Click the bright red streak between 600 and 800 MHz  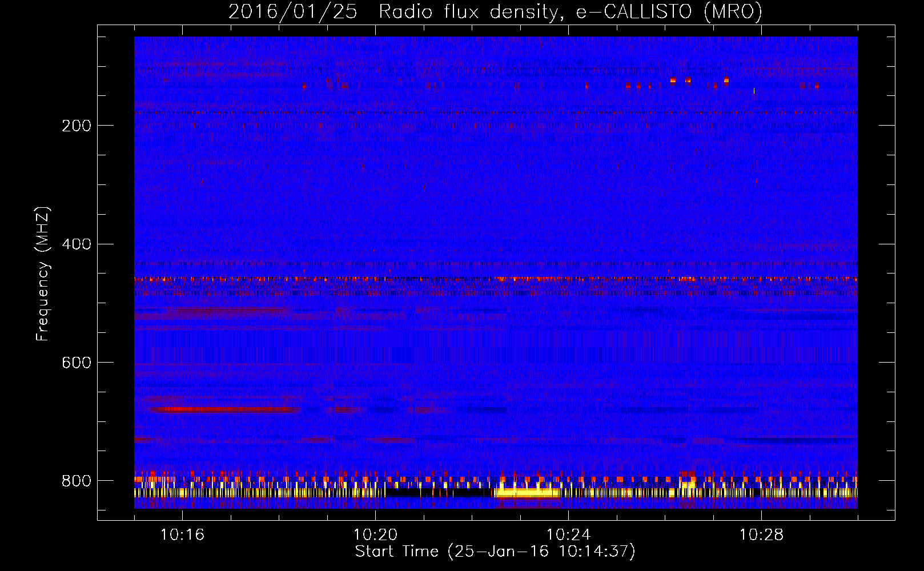[x=224, y=409]
